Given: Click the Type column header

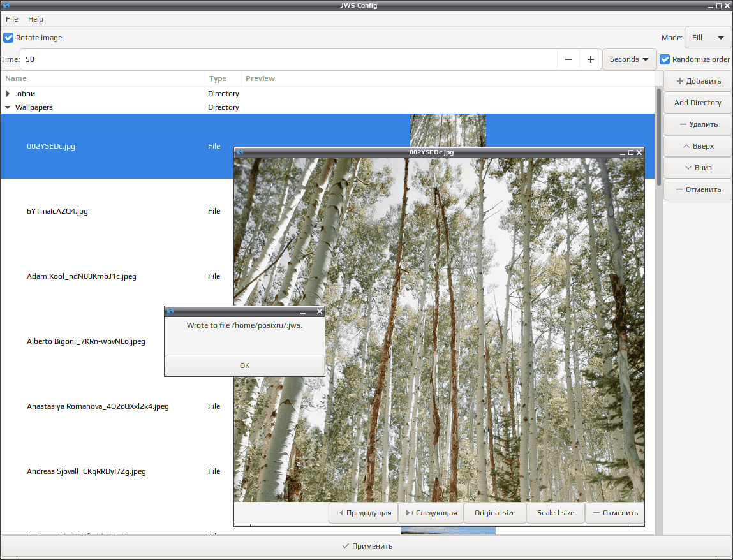Looking at the screenshot, I should click(x=223, y=78).
